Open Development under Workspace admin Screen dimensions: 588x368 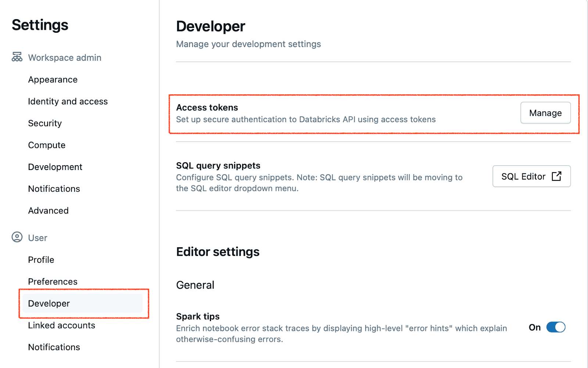click(55, 167)
